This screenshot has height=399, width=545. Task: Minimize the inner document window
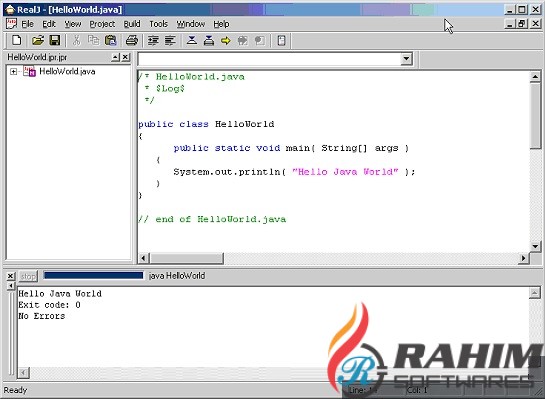(x=510, y=24)
